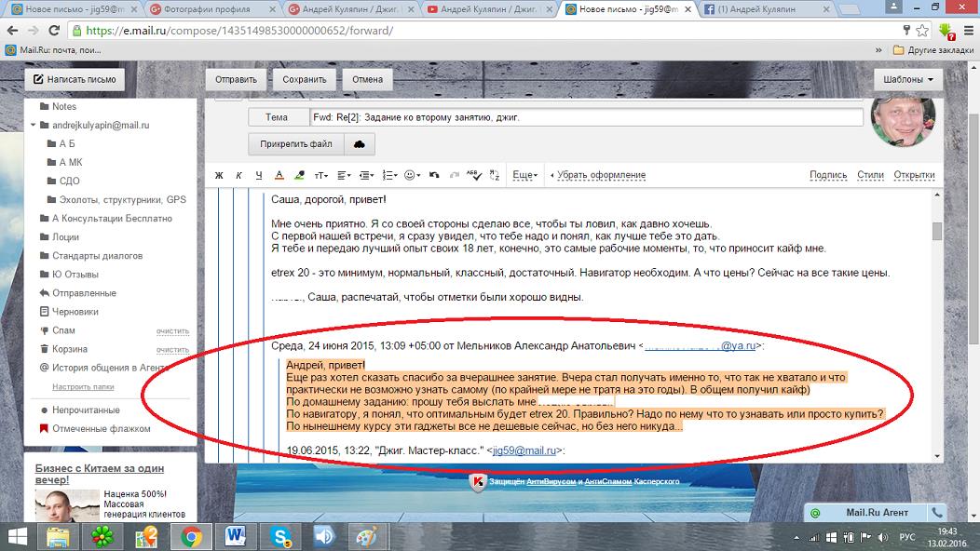Filter by Отмеченные флажком

click(95, 428)
